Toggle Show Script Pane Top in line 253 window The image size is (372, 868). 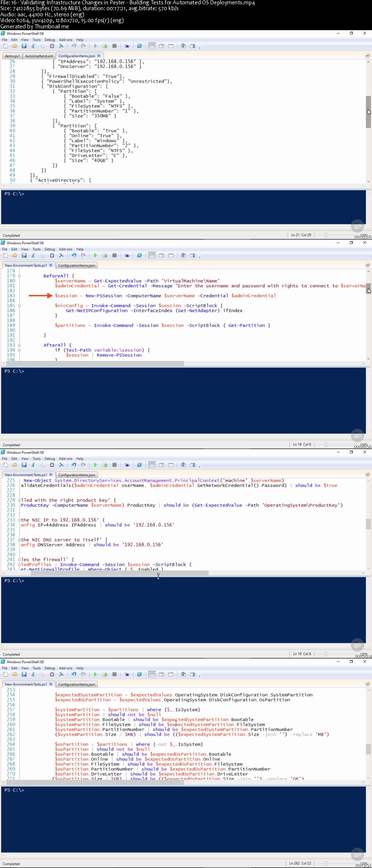[x=152, y=675]
